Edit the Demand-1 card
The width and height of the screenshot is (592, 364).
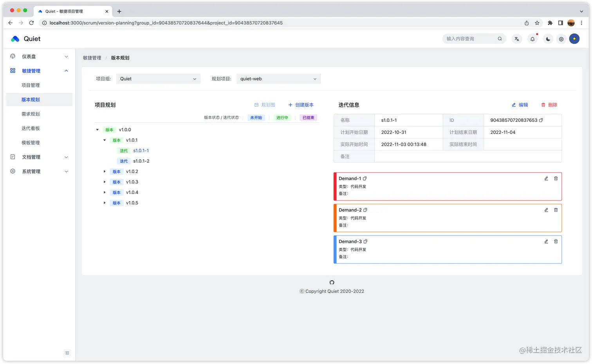546,178
